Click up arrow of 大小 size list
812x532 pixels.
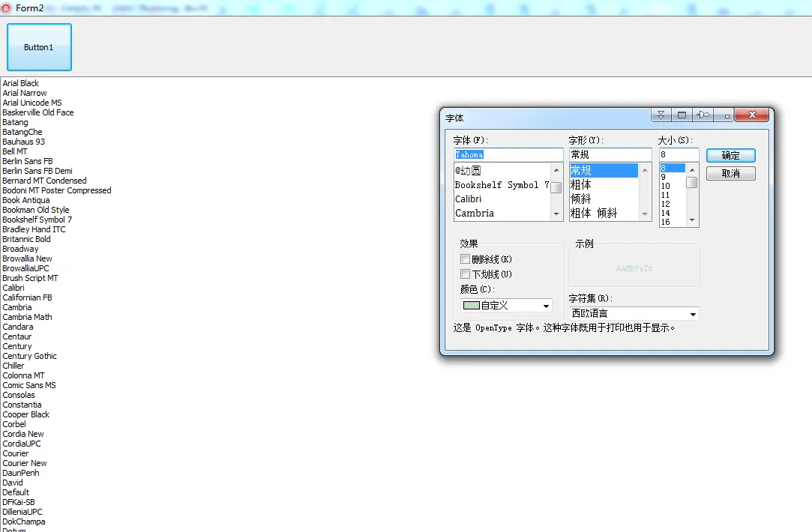point(692,170)
